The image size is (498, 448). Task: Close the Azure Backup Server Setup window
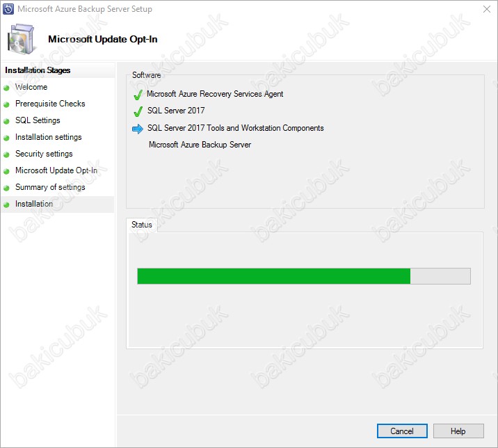point(487,9)
